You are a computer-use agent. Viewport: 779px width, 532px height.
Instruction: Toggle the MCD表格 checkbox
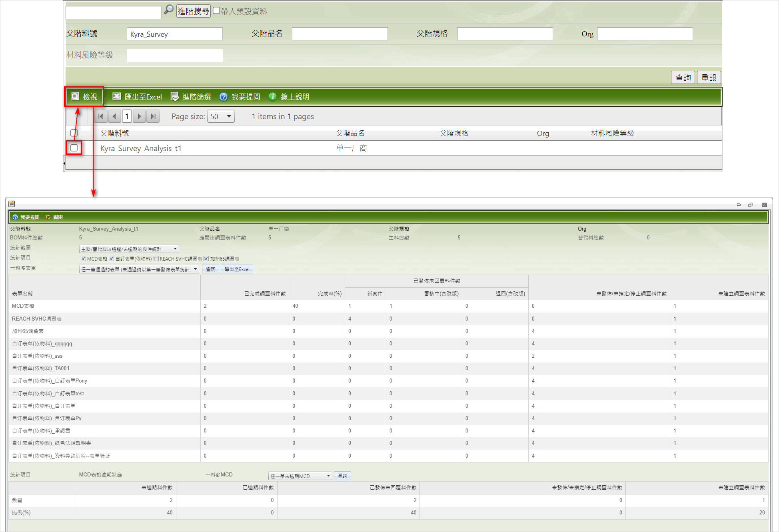coord(84,259)
